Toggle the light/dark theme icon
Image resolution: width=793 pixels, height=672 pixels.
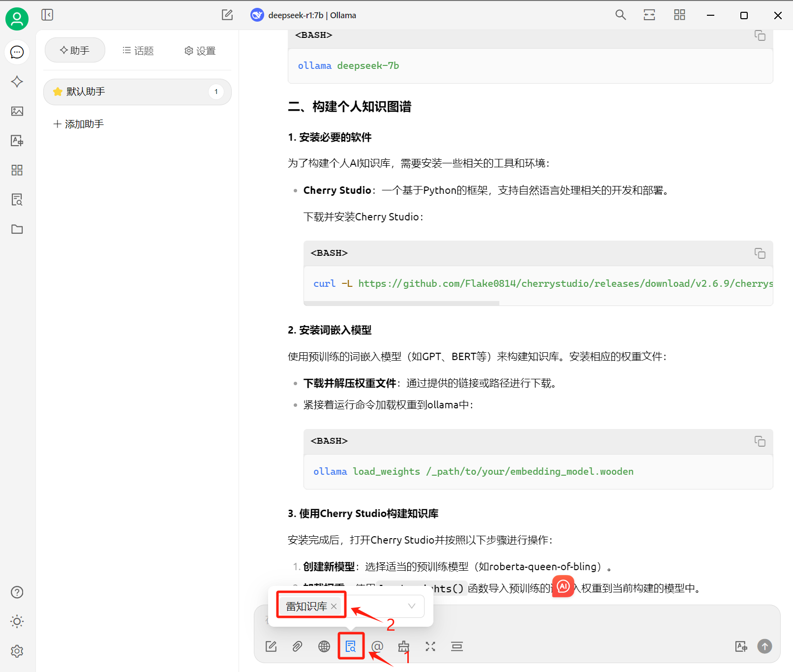tap(17, 621)
